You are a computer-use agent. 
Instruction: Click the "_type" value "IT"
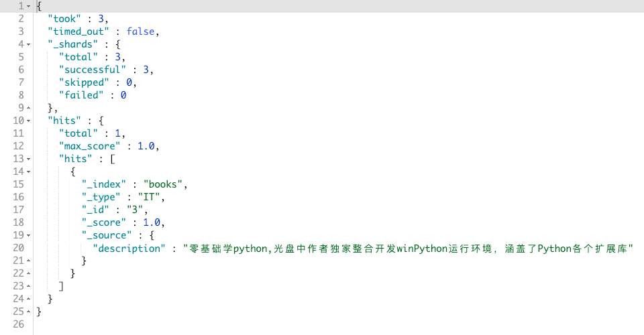[149, 197]
